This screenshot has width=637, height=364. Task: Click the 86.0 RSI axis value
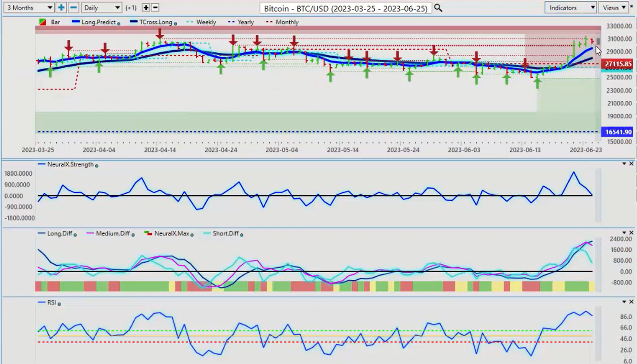coord(625,317)
